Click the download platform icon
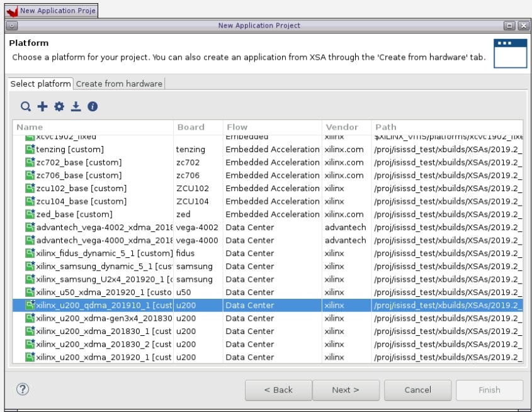 click(76, 106)
